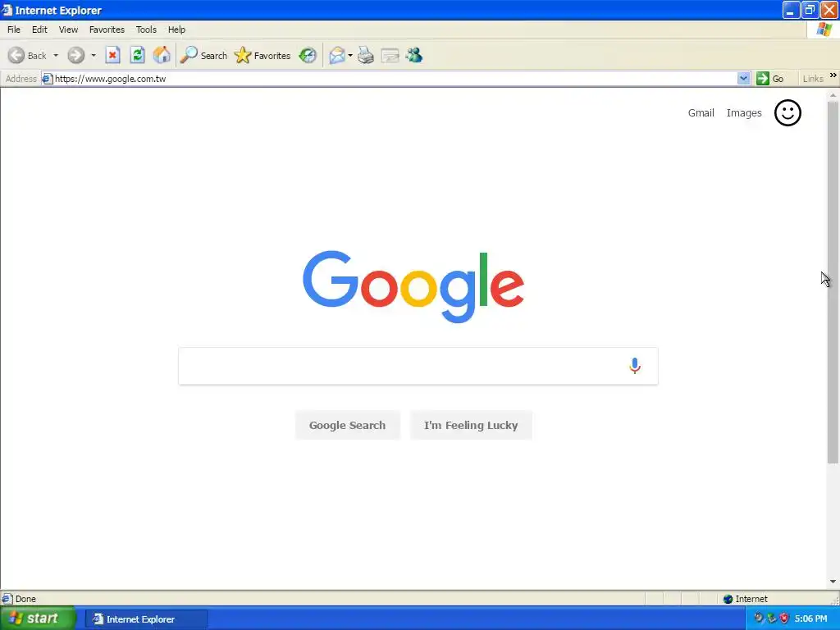This screenshot has height=630, width=840.
Task: Open the Forward history dropdown arrow
Action: [x=94, y=55]
